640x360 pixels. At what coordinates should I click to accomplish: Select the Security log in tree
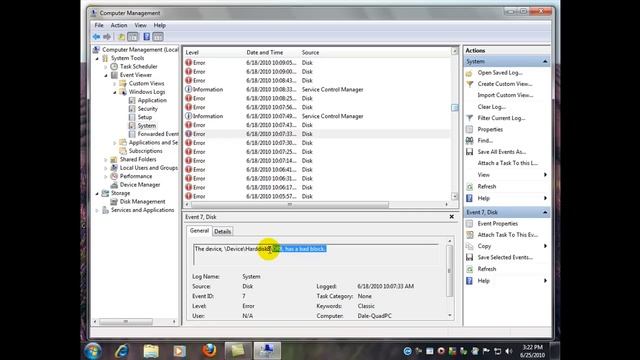coord(147,109)
